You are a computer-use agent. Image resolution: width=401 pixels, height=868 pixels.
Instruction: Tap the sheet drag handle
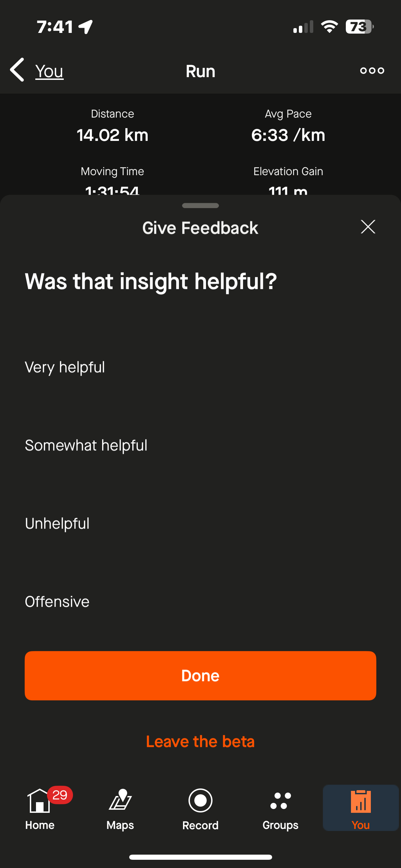click(200, 206)
